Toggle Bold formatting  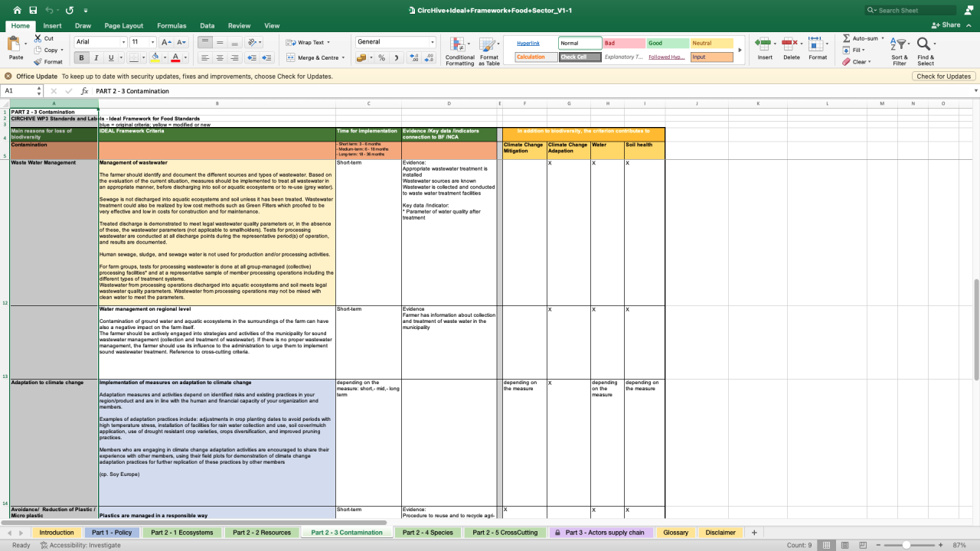(x=81, y=57)
